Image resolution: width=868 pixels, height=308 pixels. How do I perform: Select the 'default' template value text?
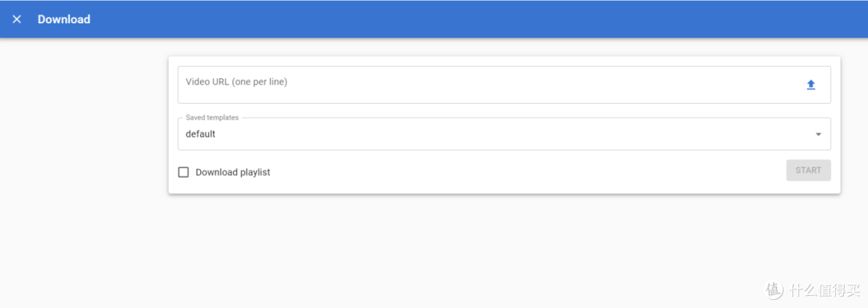pyautogui.click(x=200, y=134)
